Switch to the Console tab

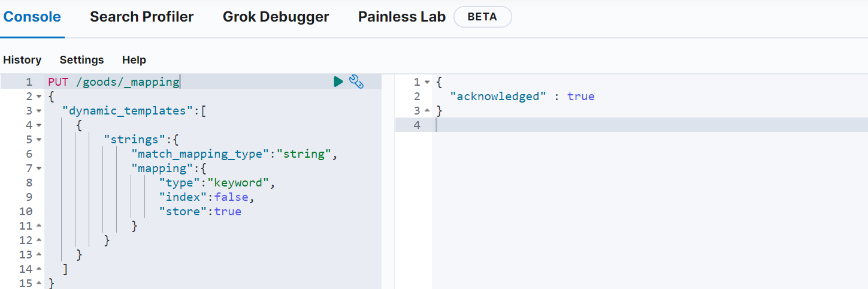(x=32, y=17)
